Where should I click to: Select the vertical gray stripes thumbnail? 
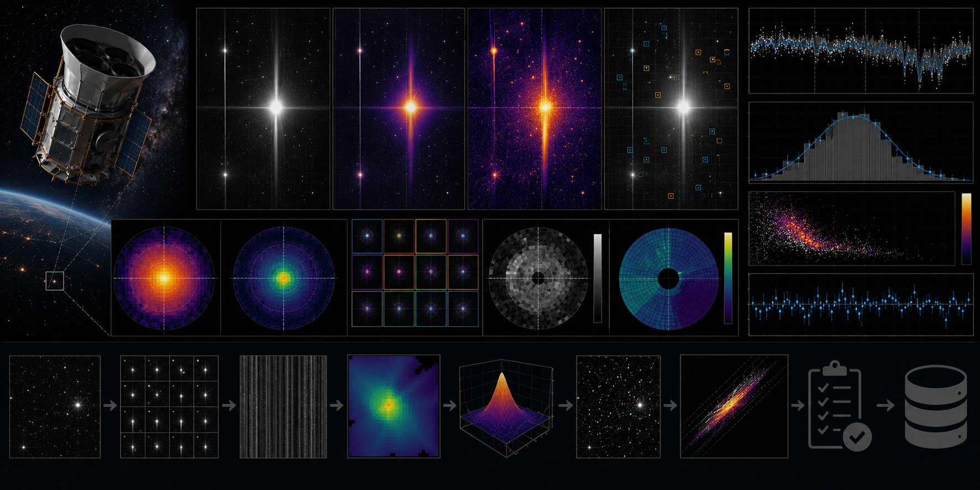click(x=283, y=407)
